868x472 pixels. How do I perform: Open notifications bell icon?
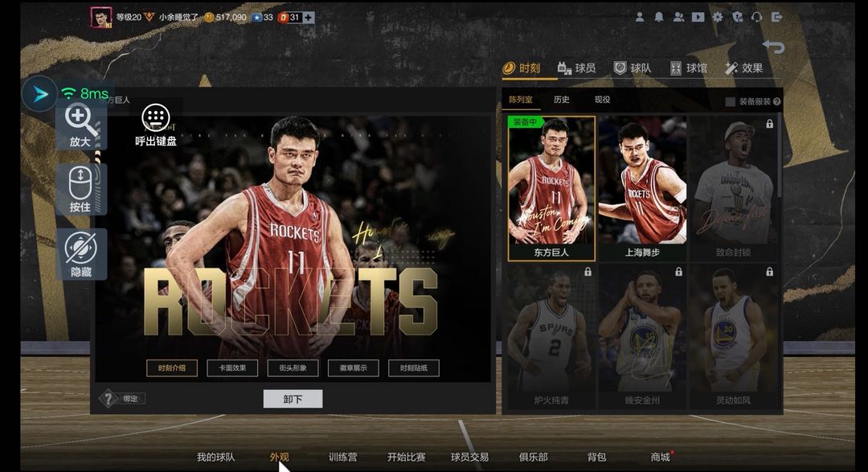coord(659,17)
